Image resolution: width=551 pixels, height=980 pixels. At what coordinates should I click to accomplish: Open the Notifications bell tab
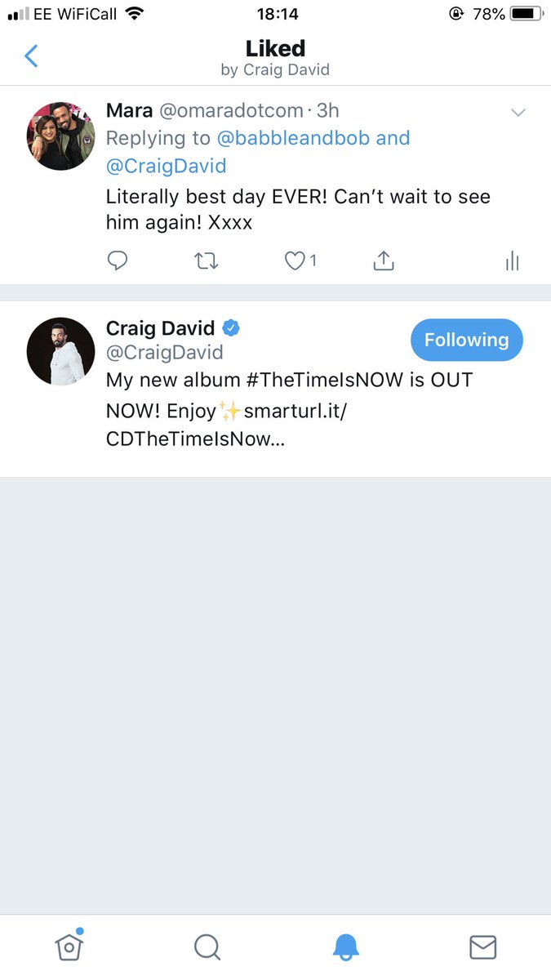[345, 947]
